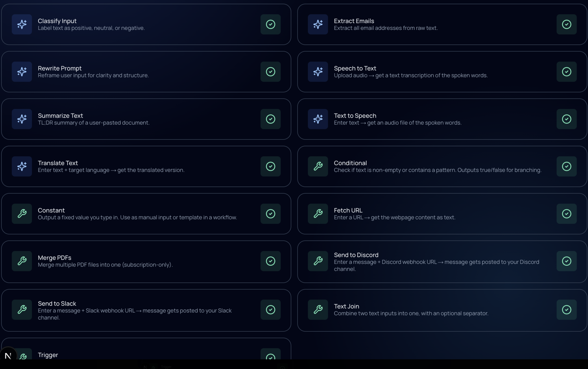The height and width of the screenshot is (369, 588).
Task: Click the Fetch URL tool title
Action: pyautogui.click(x=348, y=210)
